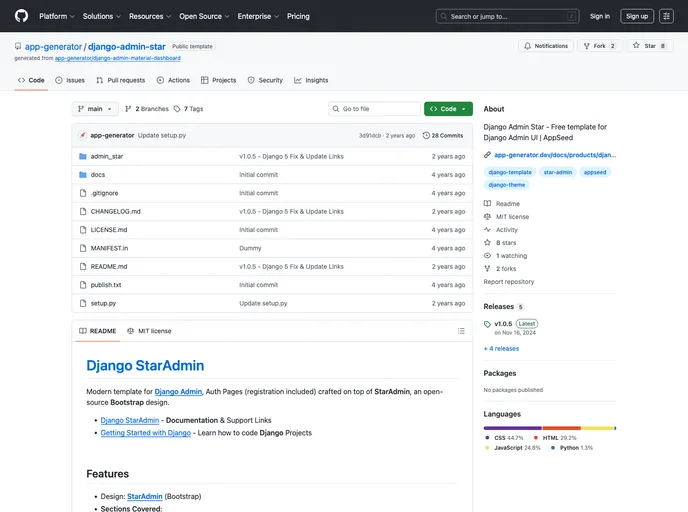Open the 28 Commits history link
The image size is (688, 512).
(x=443, y=135)
